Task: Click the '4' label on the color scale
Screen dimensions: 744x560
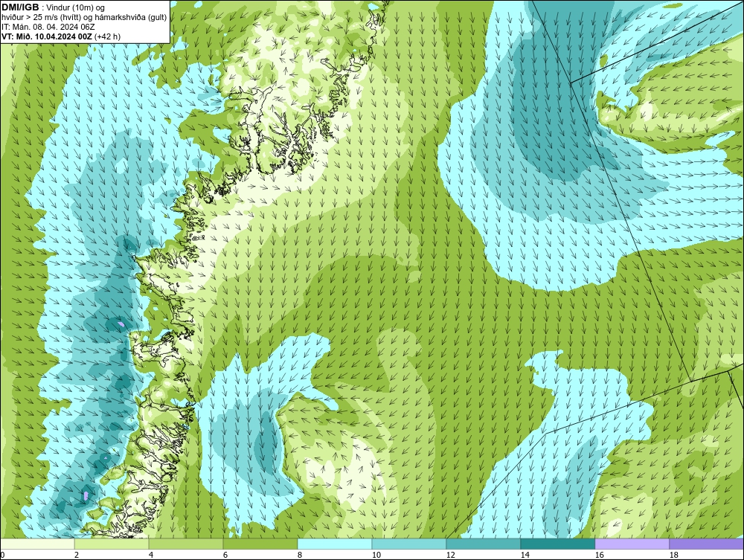Action: [151, 555]
